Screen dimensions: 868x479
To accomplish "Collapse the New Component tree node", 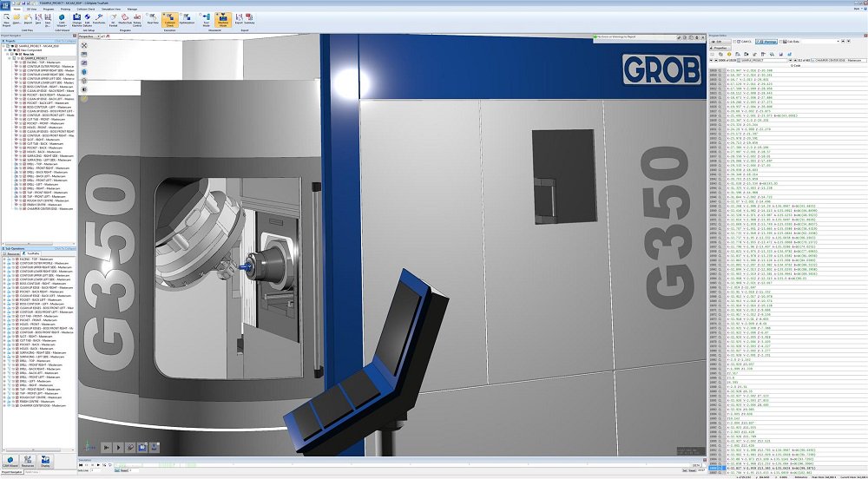I will [x=5, y=49].
